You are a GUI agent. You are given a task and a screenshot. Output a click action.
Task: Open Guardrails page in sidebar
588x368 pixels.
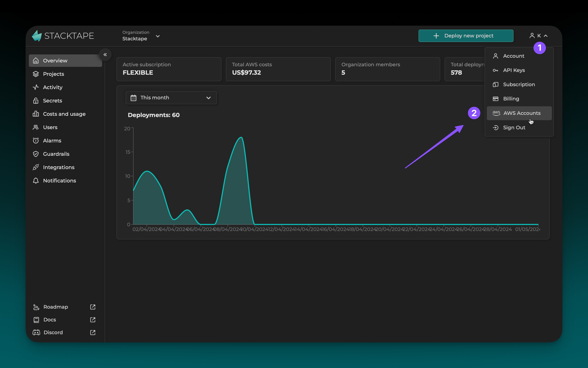[x=65, y=154]
